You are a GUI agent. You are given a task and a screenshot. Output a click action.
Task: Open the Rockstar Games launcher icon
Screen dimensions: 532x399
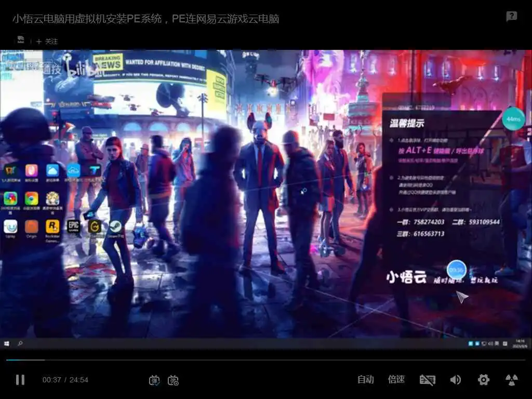click(52, 227)
